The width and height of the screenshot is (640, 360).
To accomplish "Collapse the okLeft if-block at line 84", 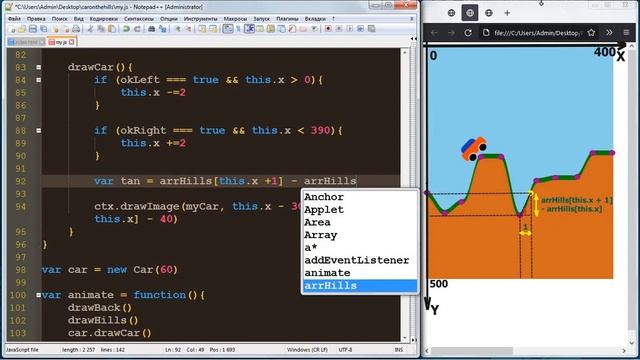I will click(38, 80).
